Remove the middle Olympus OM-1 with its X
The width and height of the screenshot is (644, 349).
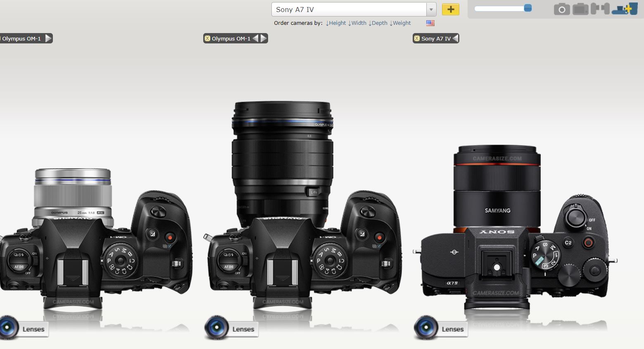[x=207, y=38]
